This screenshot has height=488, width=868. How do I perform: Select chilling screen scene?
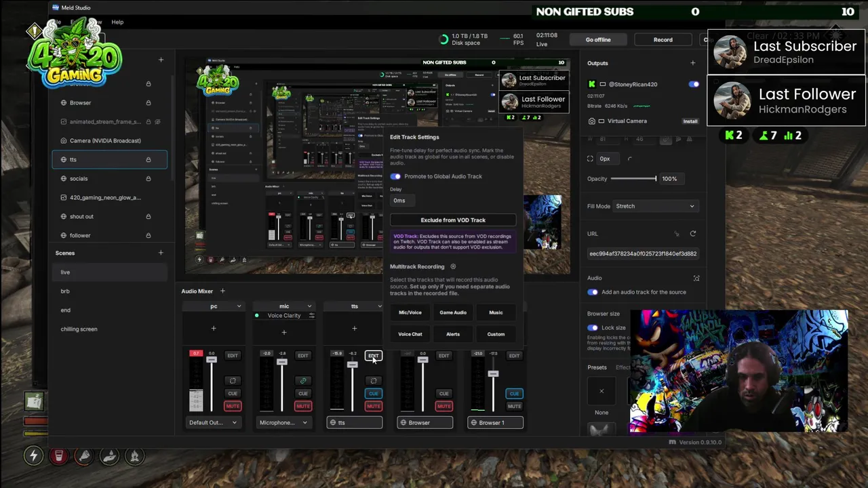[x=110, y=329]
